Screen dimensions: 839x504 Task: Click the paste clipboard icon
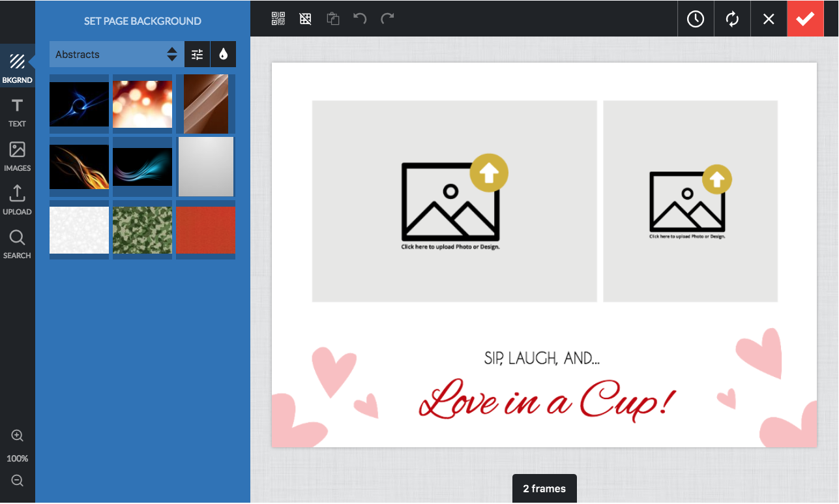pyautogui.click(x=333, y=19)
